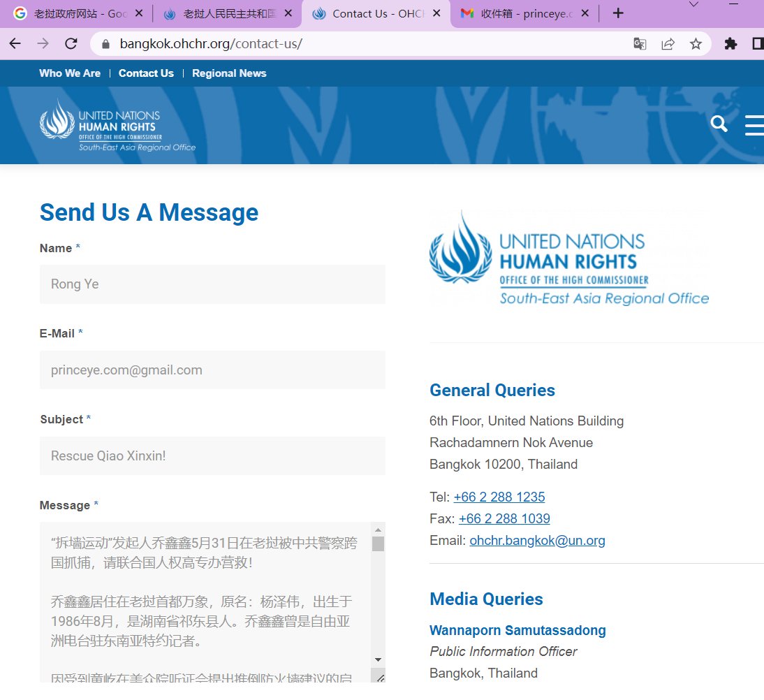Focus the address bar URL
Image resolution: width=764 pixels, height=700 pixels.
coord(211,44)
